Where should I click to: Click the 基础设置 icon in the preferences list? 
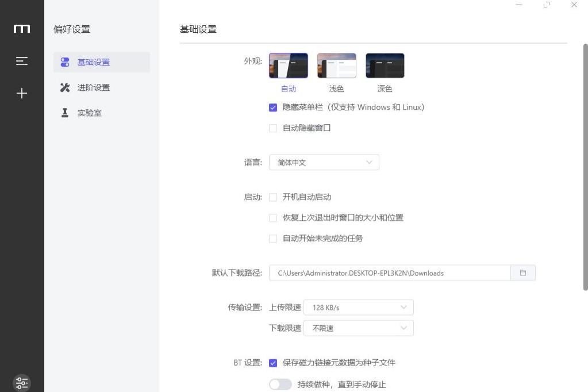pyautogui.click(x=65, y=62)
